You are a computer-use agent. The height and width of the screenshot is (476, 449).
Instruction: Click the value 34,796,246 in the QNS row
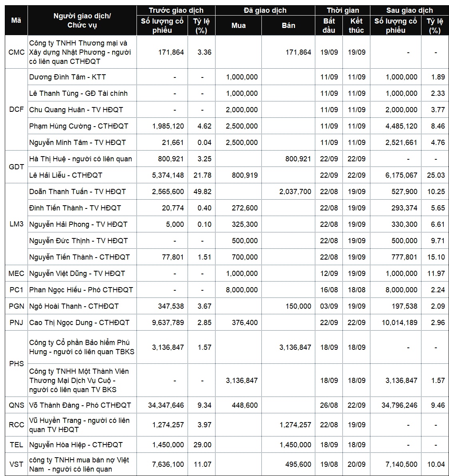pyautogui.click(x=399, y=405)
